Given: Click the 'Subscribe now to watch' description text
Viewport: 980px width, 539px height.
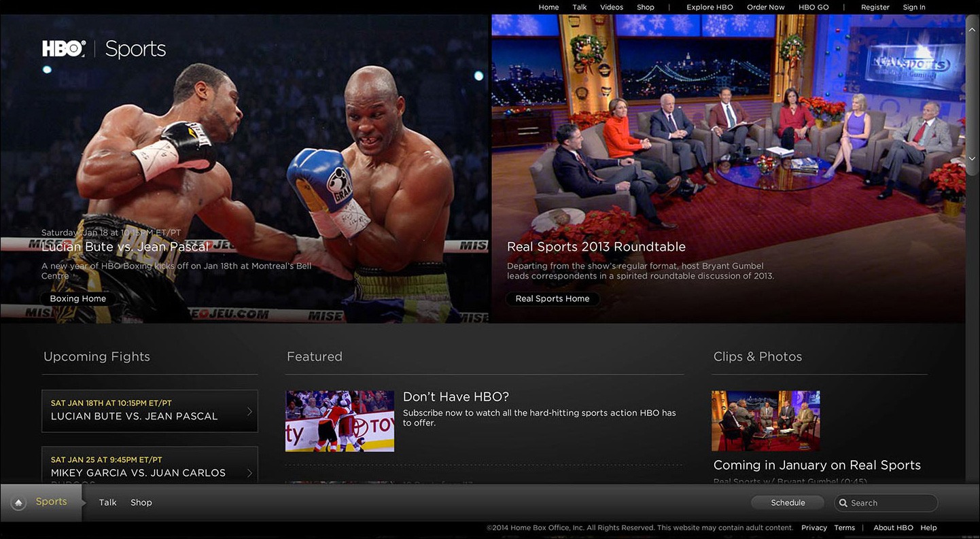Looking at the screenshot, I should (540, 417).
